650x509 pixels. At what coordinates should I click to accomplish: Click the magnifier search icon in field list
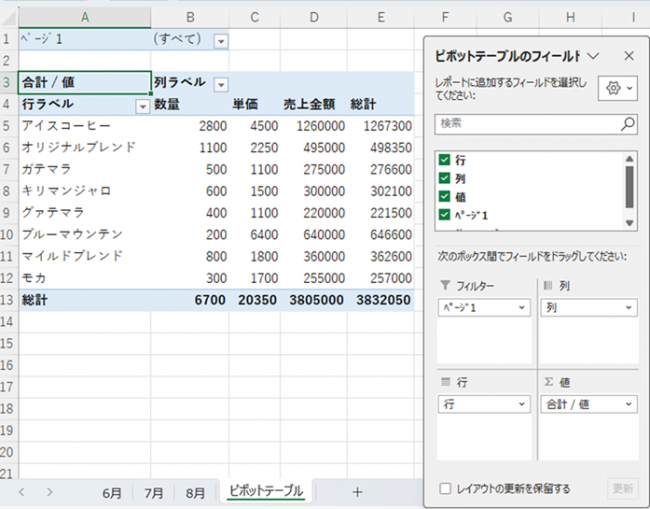627,124
